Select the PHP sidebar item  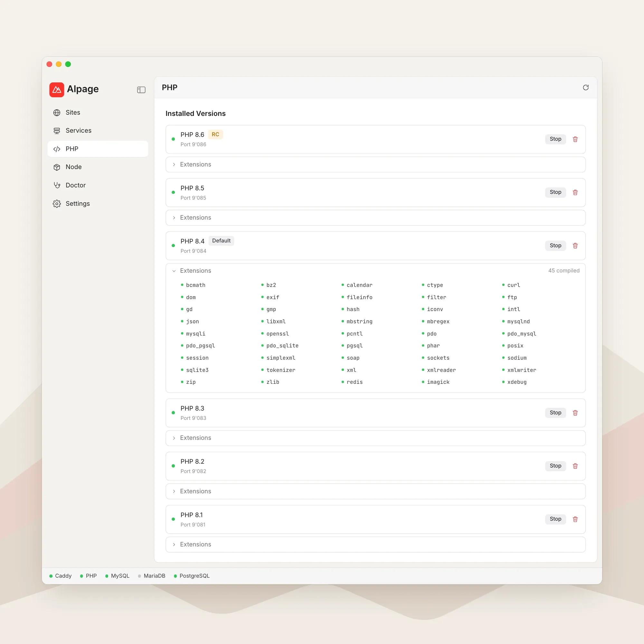click(98, 149)
